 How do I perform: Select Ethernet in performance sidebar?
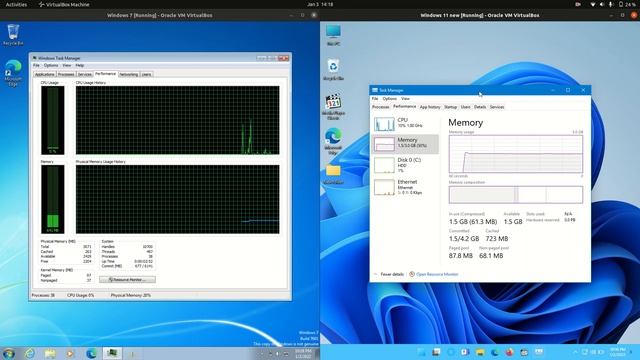(405, 187)
